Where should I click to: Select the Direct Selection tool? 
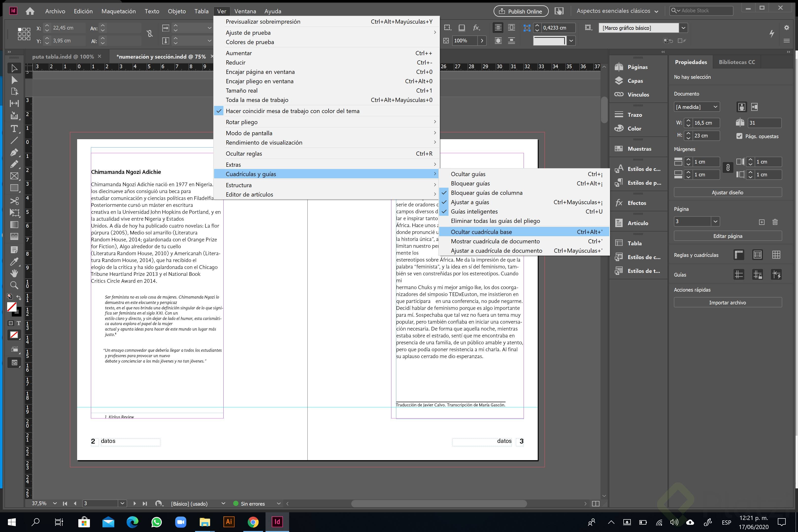[14, 80]
